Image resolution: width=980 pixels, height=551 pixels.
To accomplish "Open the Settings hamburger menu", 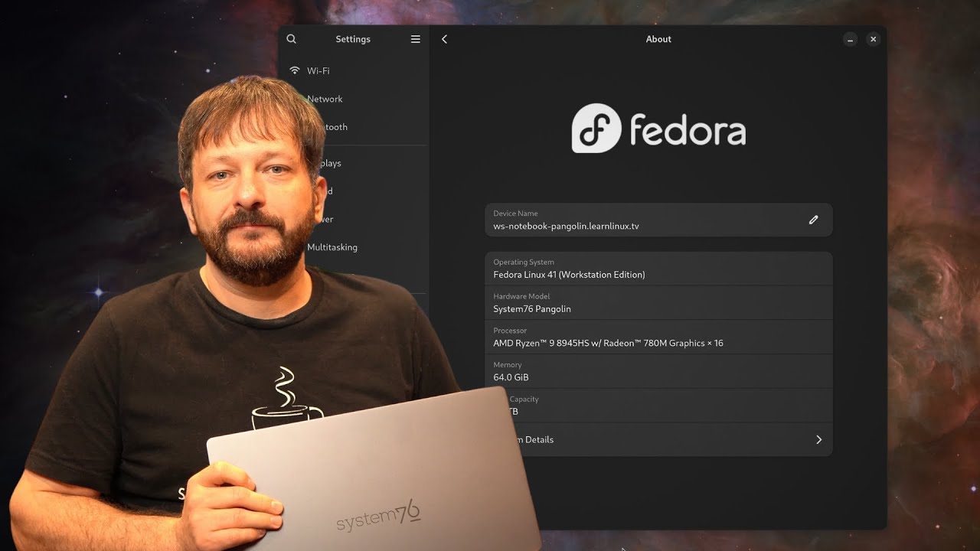I will (416, 39).
